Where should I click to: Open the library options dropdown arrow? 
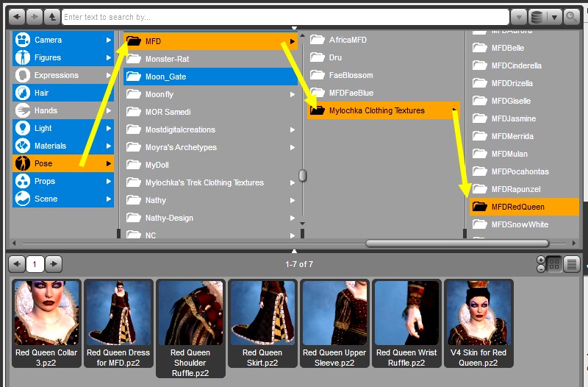point(554,17)
